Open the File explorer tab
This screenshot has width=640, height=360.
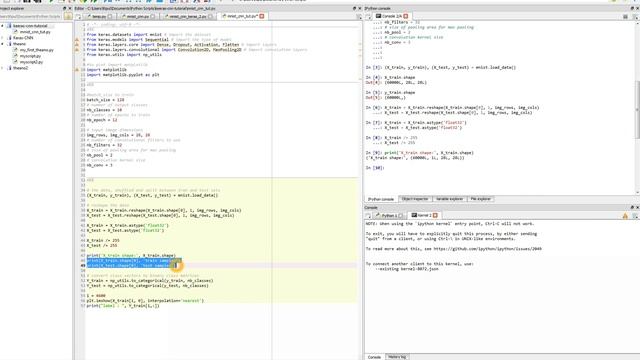(x=480, y=199)
